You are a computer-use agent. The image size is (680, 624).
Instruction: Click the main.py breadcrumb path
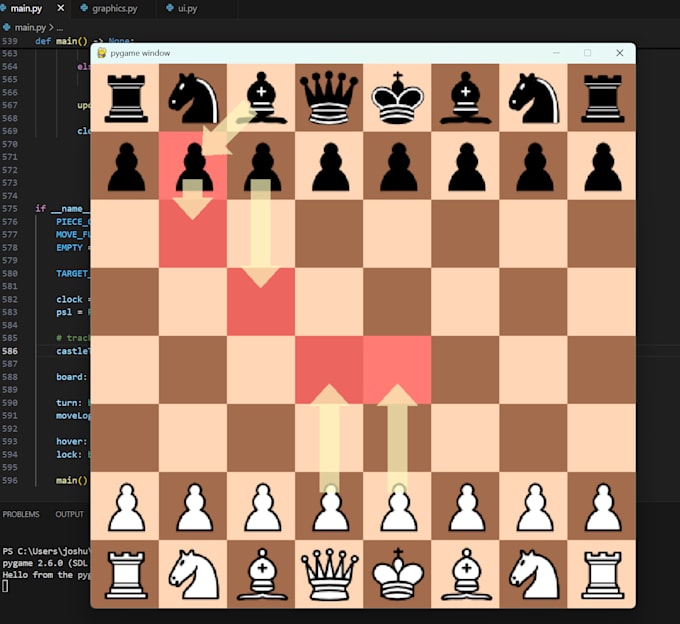coord(30,27)
